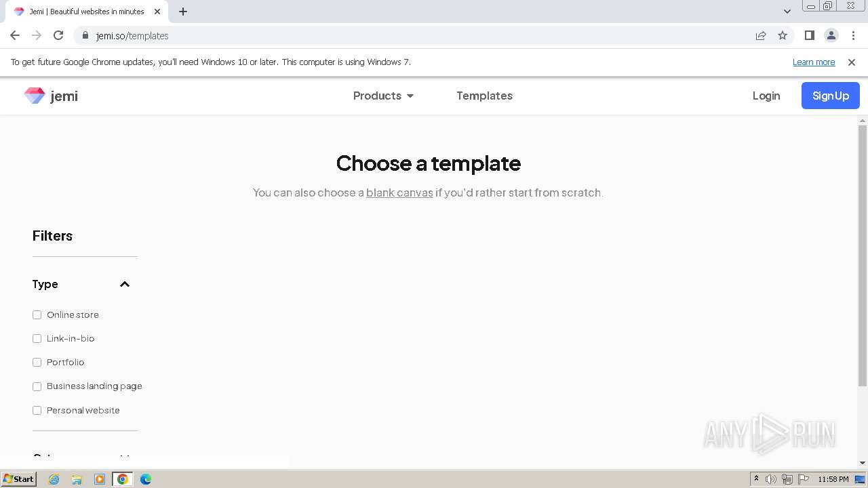Click the Choose a template heading
Viewport: 868px width, 488px height.
pyautogui.click(x=429, y=163)
